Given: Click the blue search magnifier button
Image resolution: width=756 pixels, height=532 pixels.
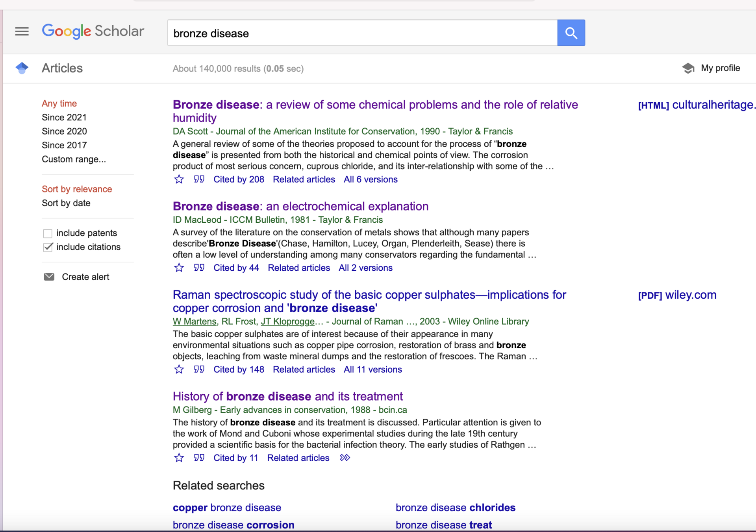Looking at the screenshot, I should pyautogui.click(x=571, y=33).
